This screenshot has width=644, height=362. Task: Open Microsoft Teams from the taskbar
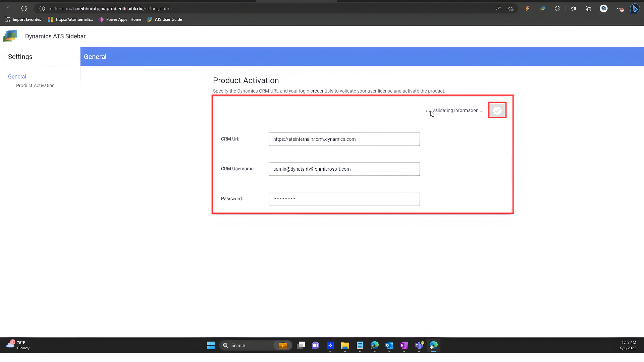coord(419,345)
